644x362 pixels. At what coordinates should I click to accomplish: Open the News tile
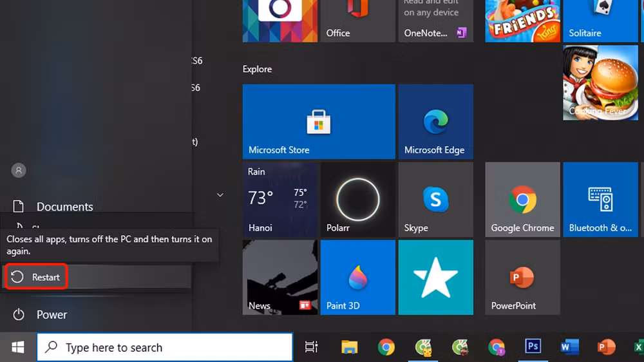(279, 278)
